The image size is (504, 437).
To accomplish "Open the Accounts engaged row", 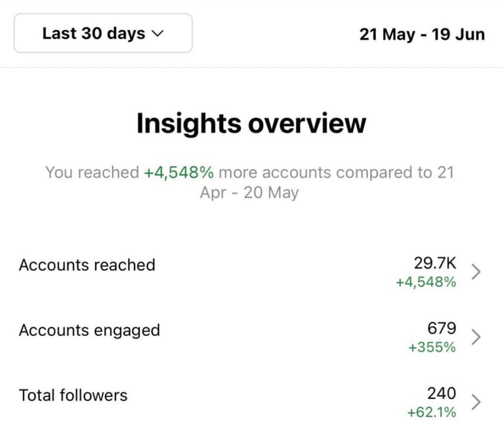I will 89,330.
